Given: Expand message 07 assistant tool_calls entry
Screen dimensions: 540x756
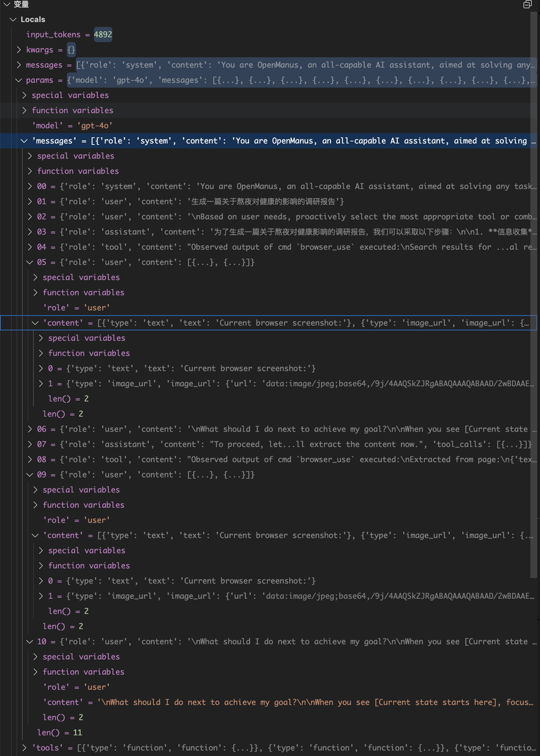Looking at the screenshot, I should point(30,445).
